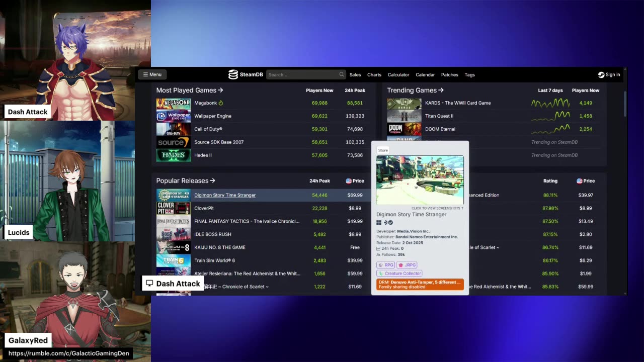Screen dimensions: 644x362
Task: Click the KARDS seven-day trend sparkline
Action: click(x=550, y=103)
